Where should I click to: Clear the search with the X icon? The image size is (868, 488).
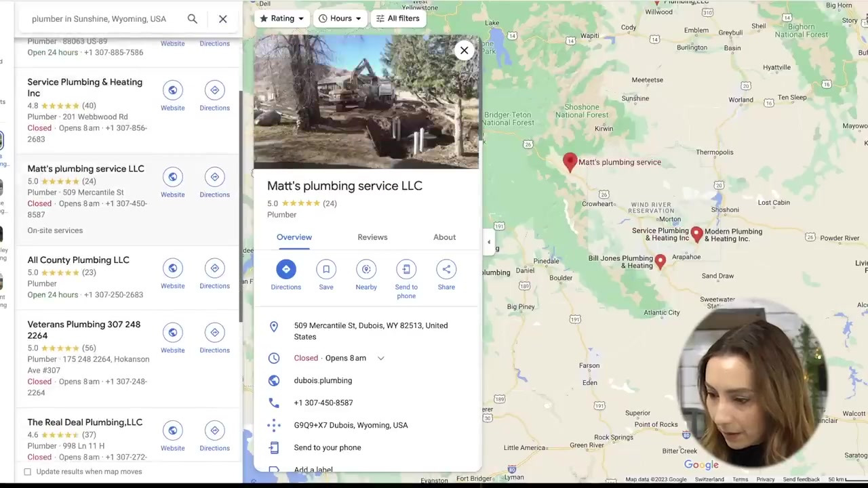(222, 19)
